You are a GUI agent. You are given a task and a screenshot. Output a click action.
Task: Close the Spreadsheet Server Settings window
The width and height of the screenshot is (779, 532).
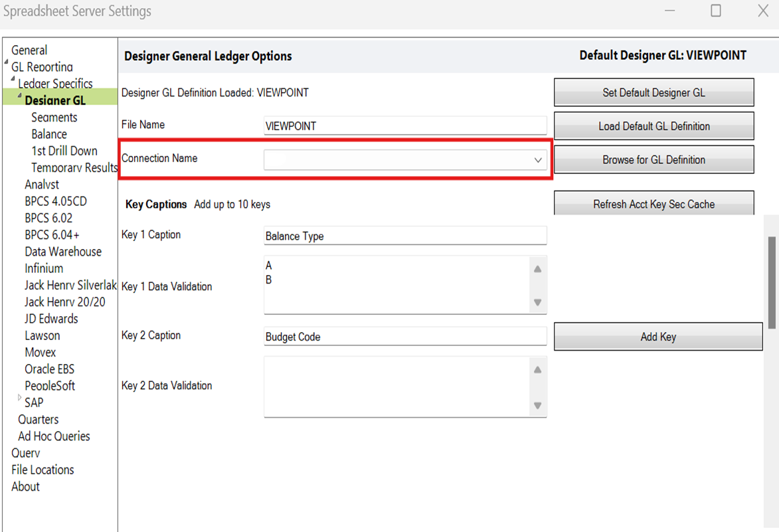pos(763,11)
